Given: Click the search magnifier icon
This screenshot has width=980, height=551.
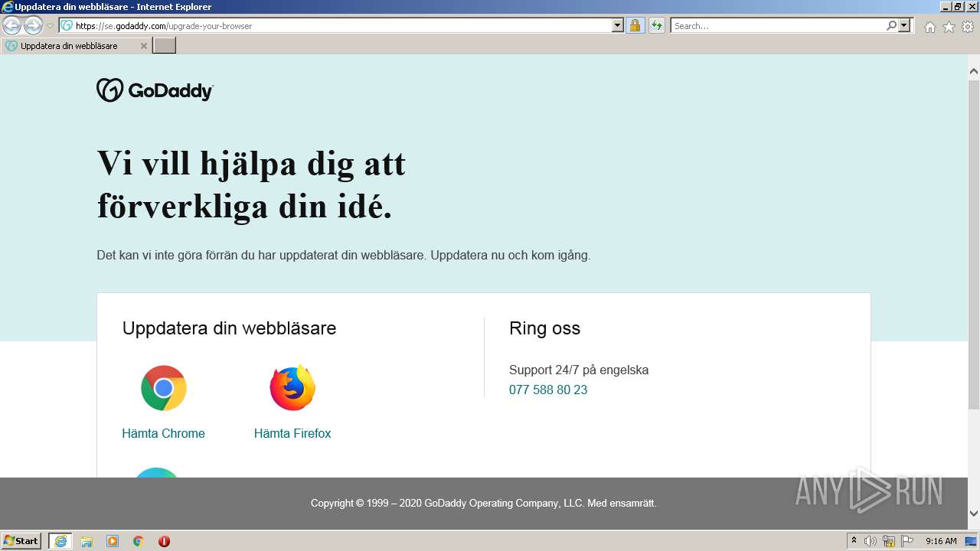Looking at the screenshot, I should point(891,26).
